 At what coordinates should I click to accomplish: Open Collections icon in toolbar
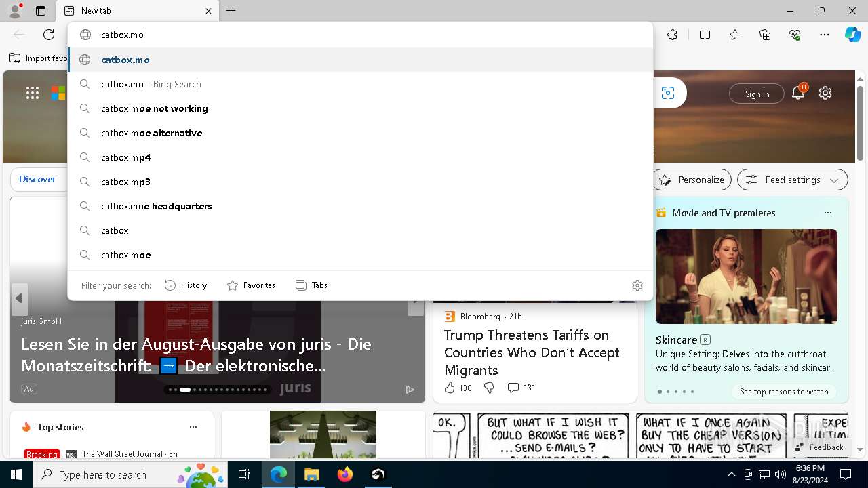click(765, 35)
